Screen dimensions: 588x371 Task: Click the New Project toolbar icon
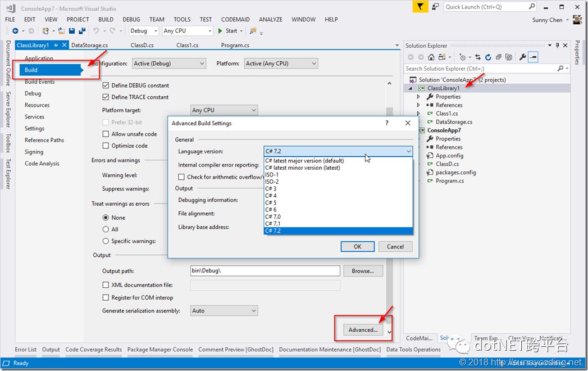click(x=45, y=31)
